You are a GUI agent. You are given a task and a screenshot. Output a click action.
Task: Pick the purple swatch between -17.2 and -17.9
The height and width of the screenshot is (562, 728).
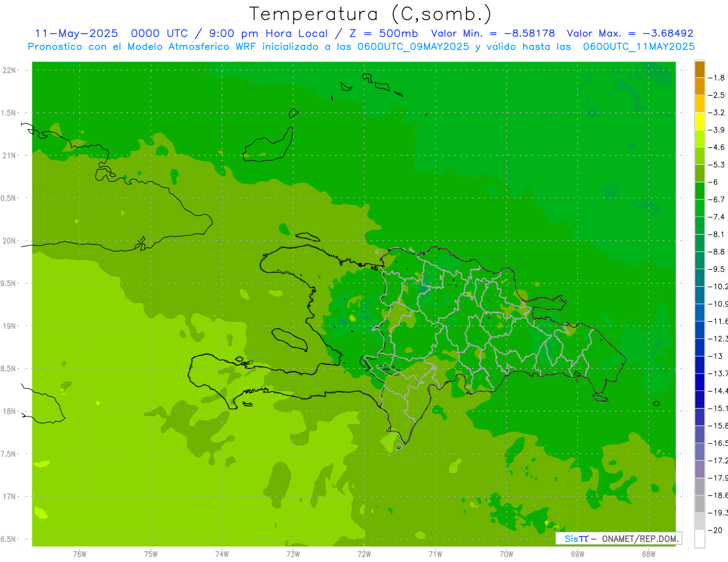pos(699,469)
